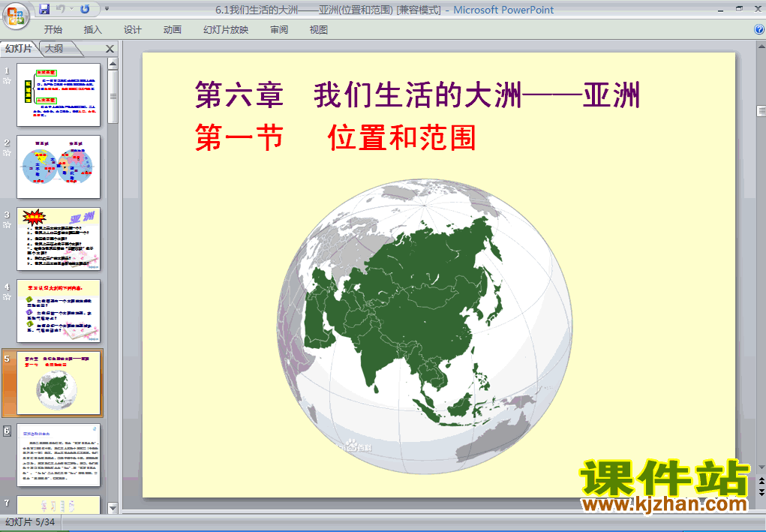Save the presentation from Quick Access Toolbar
This screenshot has width=766, height=532.
[x=44, y=9]
